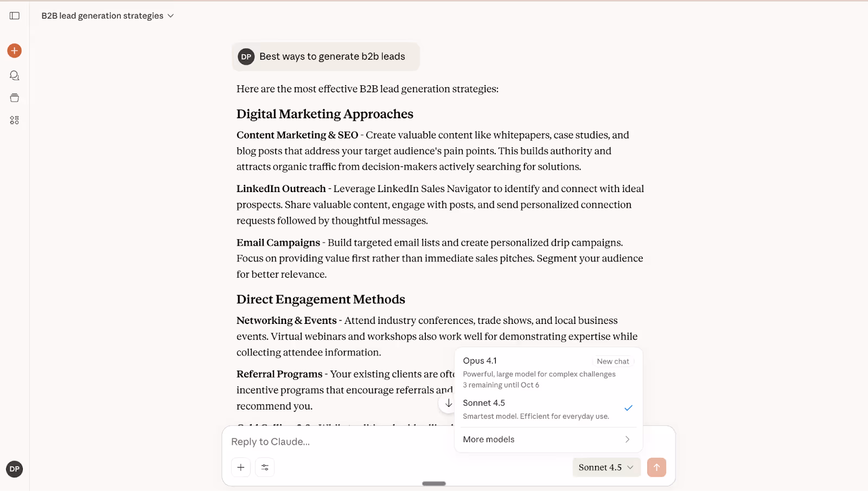Attach a file using the plus icon
The image size is (868, 491).
click(240, 467)
